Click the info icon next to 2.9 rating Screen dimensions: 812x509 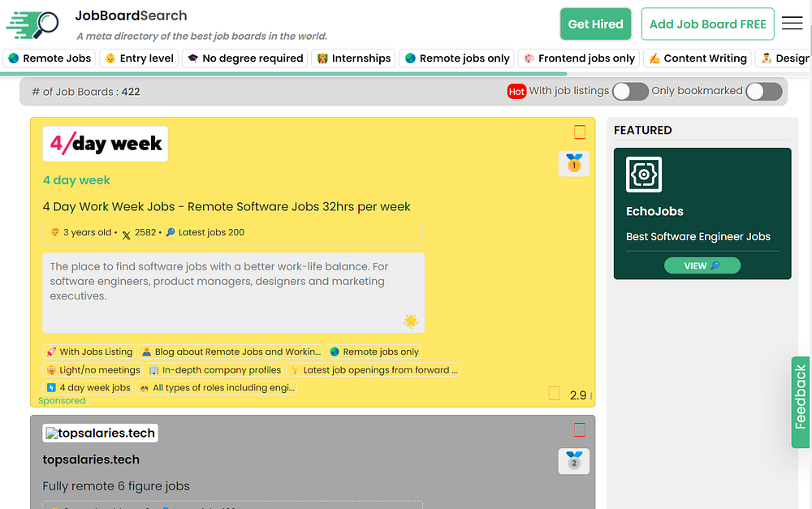(x=591, y=396)
